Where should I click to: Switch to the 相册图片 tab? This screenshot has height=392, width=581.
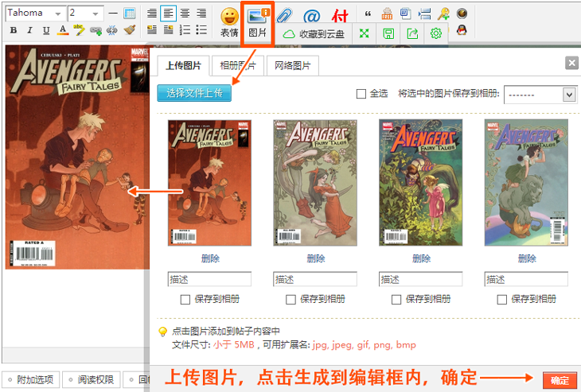237,65
